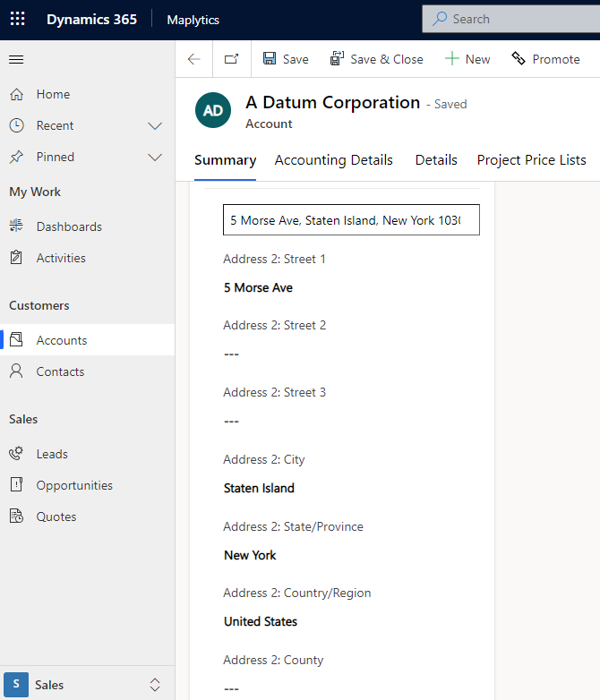
Task: Click the Promote button
Action: click(545, 59)
